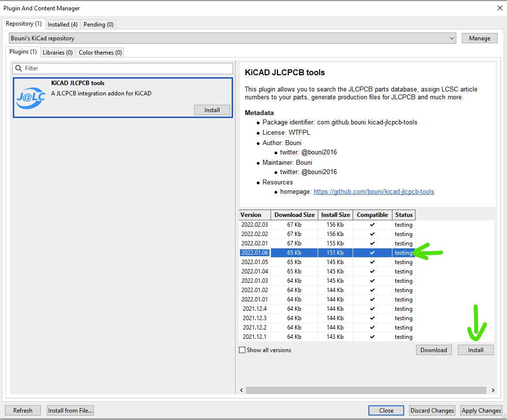
Task: Select Bouni's KiCad repository from the dropdown
Action: point(231,38)
